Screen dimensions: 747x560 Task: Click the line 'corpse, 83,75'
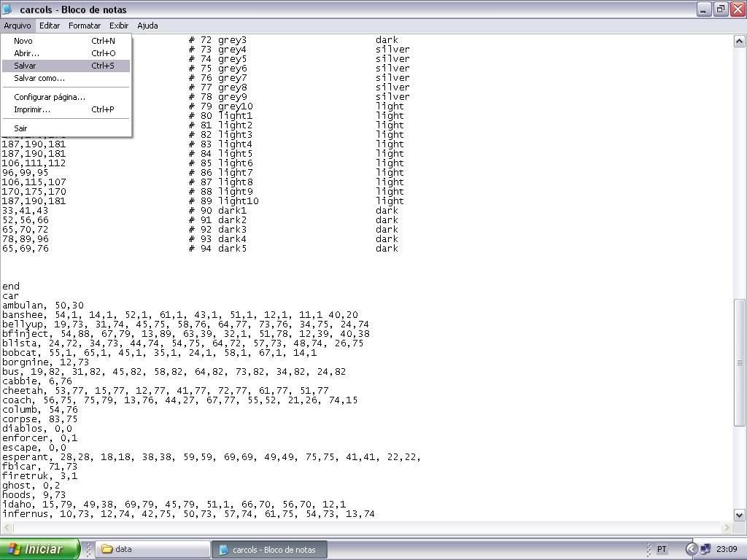pos(40,419)
